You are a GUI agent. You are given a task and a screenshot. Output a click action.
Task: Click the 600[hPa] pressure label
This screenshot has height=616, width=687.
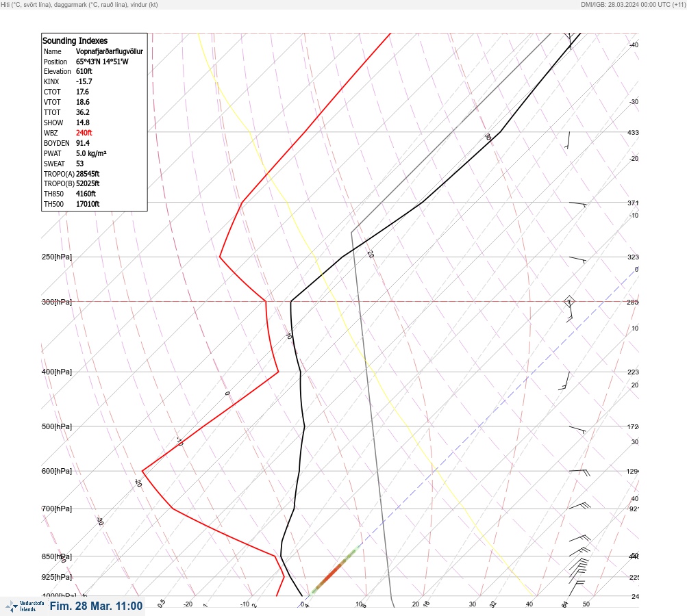point(57,472)
